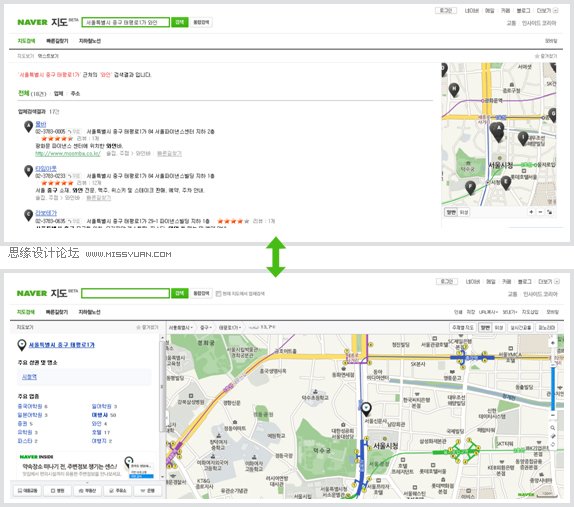Screen dimensions: 574x507
Task: Click the left panel vertical scrollbar
Action: pyautogui.click(x=162, y=386)
